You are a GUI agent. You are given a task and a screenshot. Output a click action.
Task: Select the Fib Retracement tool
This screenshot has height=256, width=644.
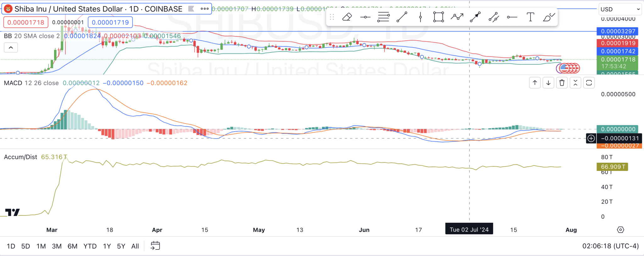pyautogui.click(x=383, y=17)
